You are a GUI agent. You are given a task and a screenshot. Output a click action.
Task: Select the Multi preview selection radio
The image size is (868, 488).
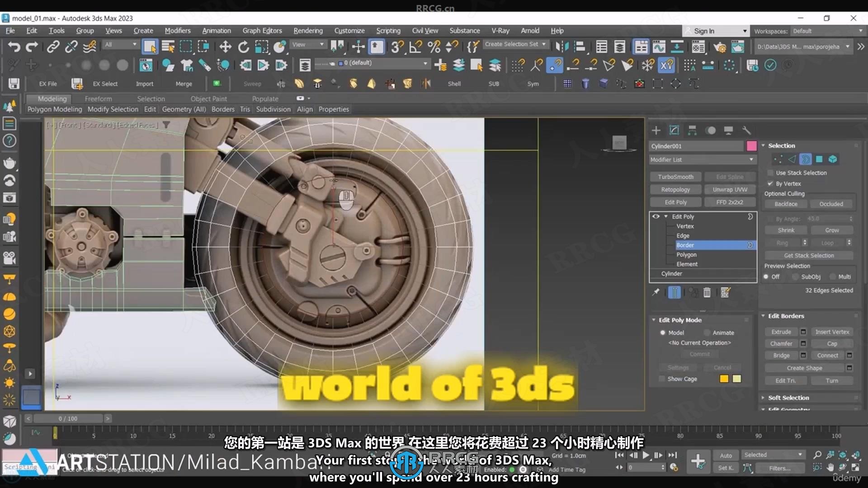tap(833, 277)
